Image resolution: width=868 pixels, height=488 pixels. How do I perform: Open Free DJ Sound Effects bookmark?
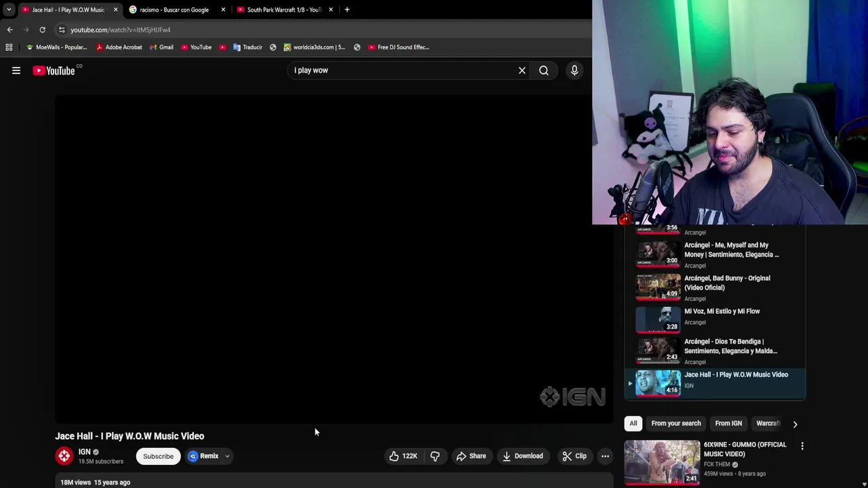pos(399,47)
